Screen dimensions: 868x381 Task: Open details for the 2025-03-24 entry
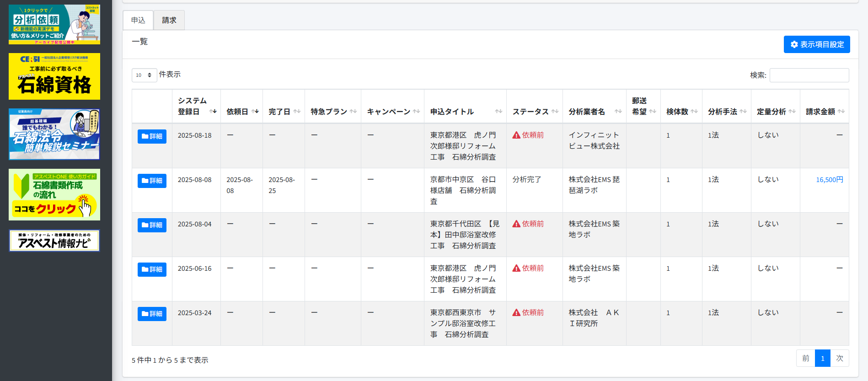pos(152,314)
